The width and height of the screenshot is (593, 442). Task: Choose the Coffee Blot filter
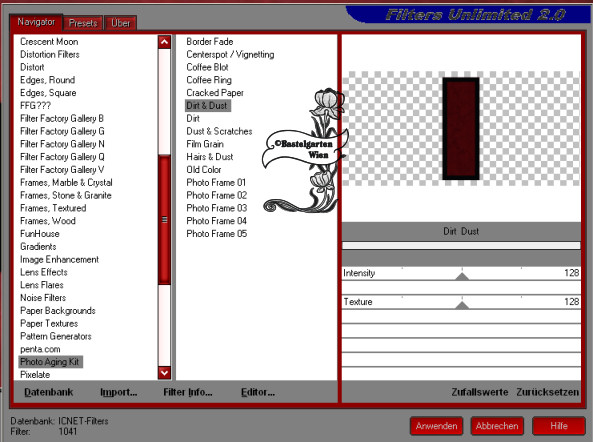coord(207,67)
